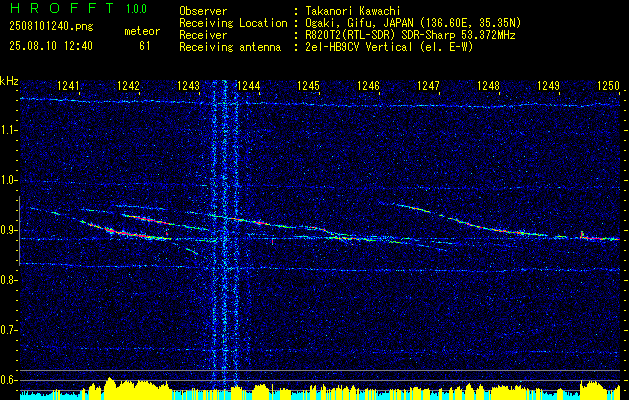Click the vertical noise burst near 1244

tap(225, 233)
